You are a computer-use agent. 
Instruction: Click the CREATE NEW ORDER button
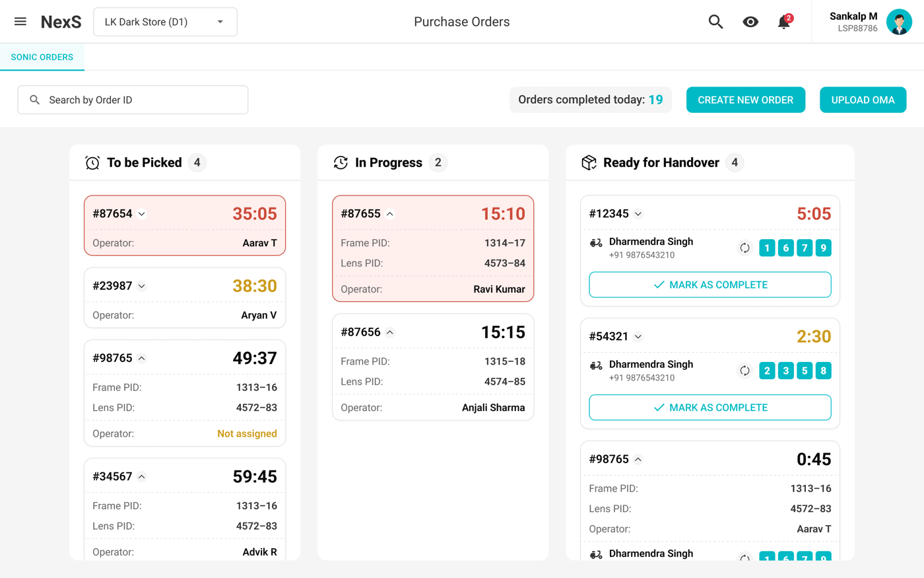coord(746,100)
